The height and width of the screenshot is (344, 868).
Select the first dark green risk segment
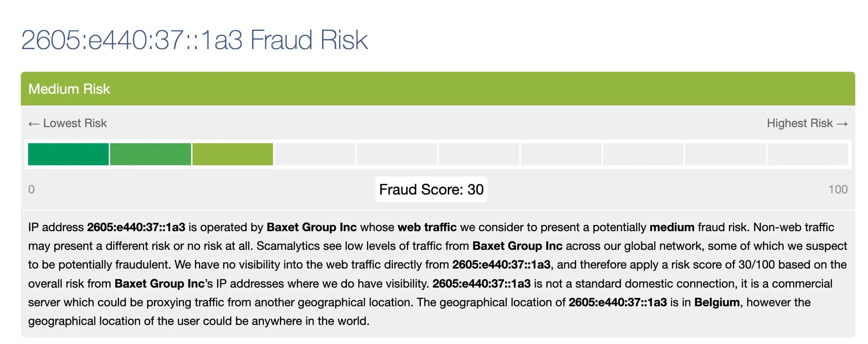pyautogui.click(x=68, y=154)
